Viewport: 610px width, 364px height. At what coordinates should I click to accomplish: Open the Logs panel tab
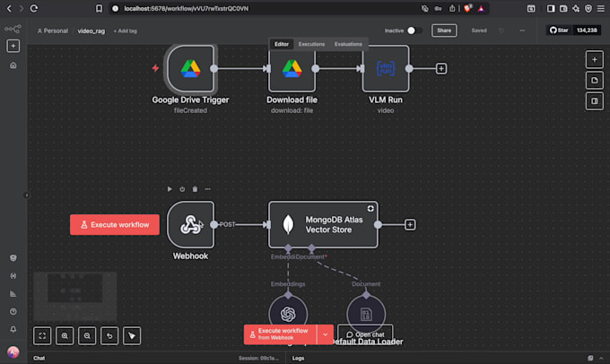pyautogui.click(x=298, y=358)
